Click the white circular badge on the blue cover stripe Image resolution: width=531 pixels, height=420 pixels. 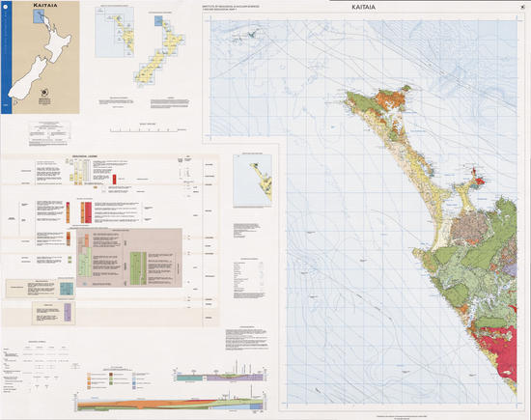(x=7, y=5)
